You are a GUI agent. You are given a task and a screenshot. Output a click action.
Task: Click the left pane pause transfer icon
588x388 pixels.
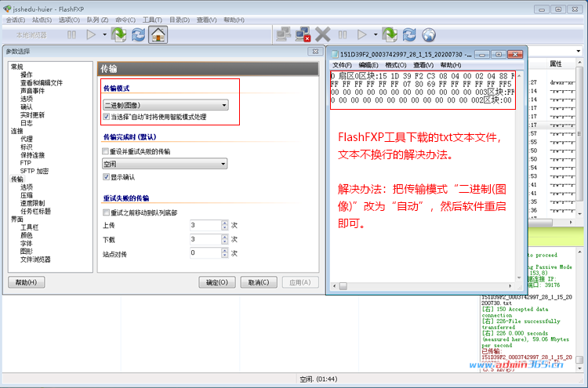tap(71, 34)
